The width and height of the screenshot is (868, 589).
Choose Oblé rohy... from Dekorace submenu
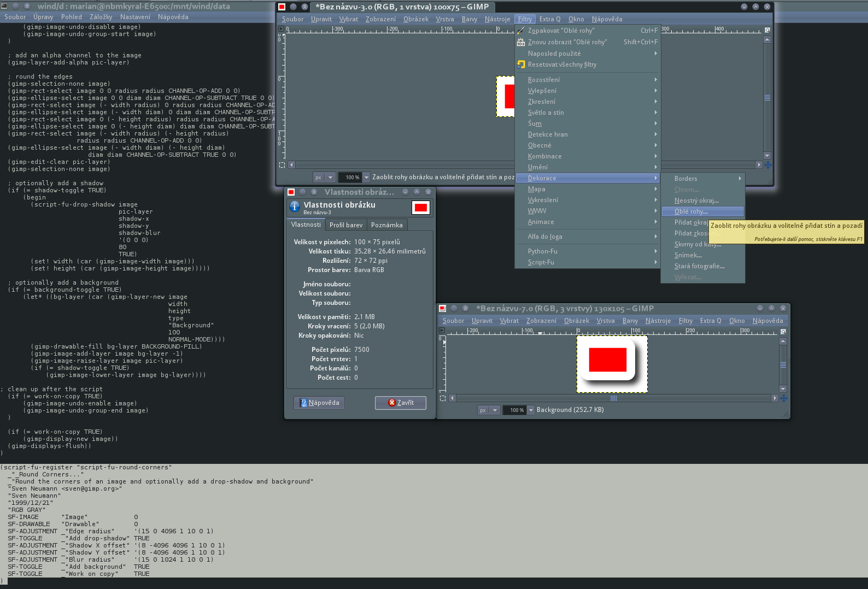pos(702,211)
